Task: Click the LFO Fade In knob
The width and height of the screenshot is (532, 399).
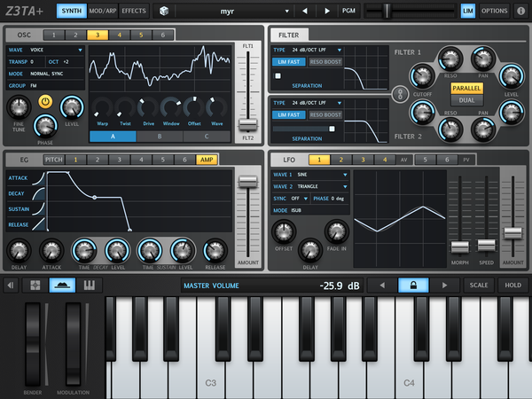Action: (x=337, y=232)
